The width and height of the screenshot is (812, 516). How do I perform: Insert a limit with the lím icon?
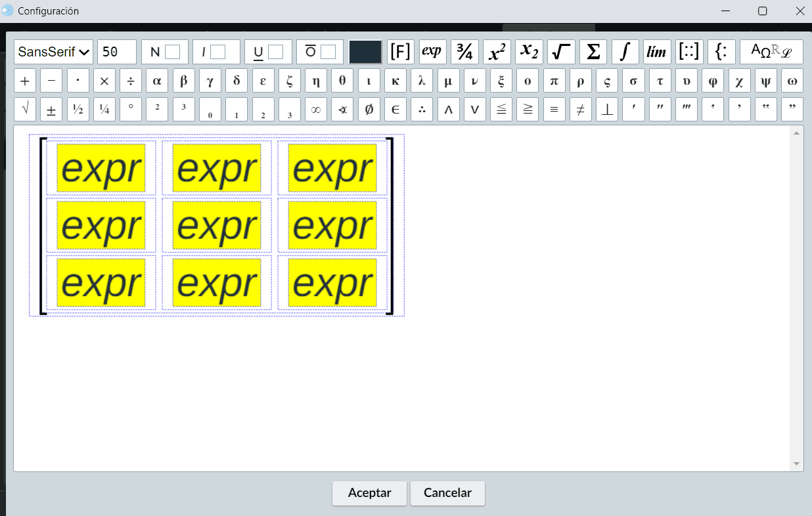coord(657,52)
